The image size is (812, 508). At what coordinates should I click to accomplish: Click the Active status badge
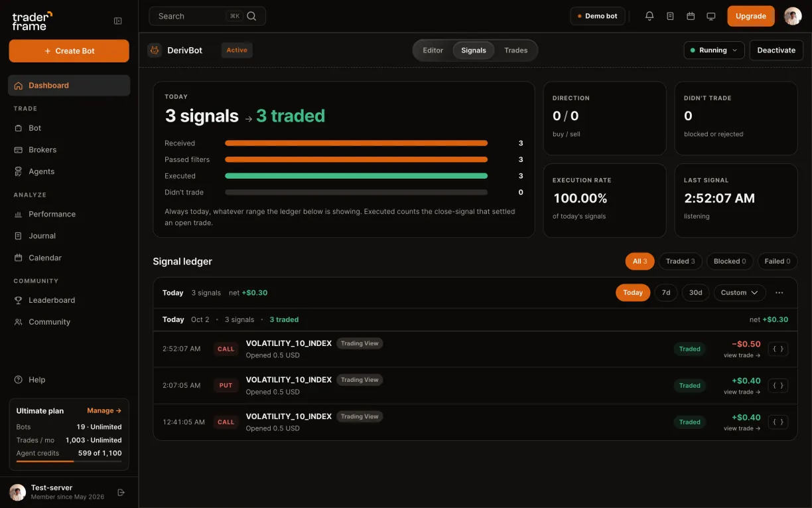pos(237,50)
